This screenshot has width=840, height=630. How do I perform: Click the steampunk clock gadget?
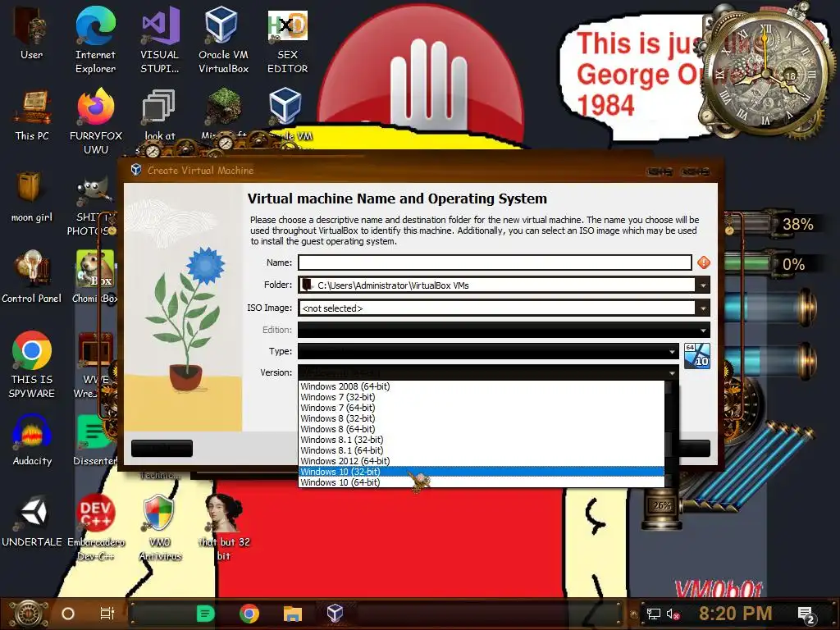765,75
